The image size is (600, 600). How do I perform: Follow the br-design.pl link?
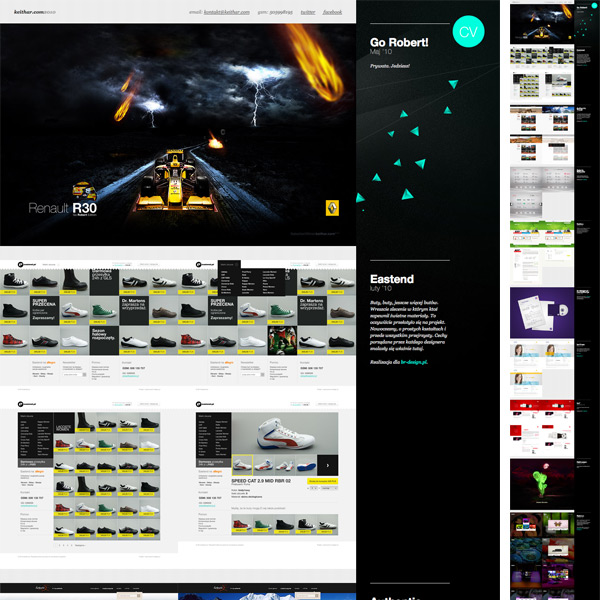(x=414, y=362)
